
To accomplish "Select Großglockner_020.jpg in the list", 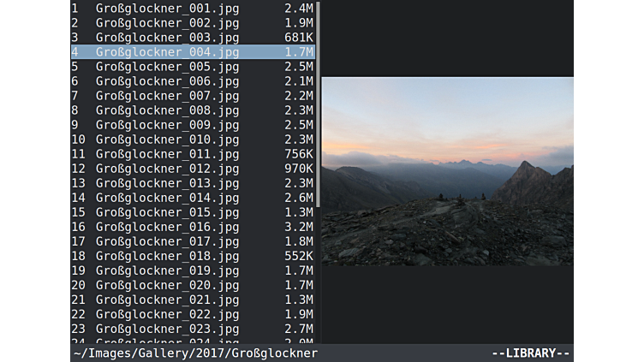I will pyautogui.click(x=167, y=285).
